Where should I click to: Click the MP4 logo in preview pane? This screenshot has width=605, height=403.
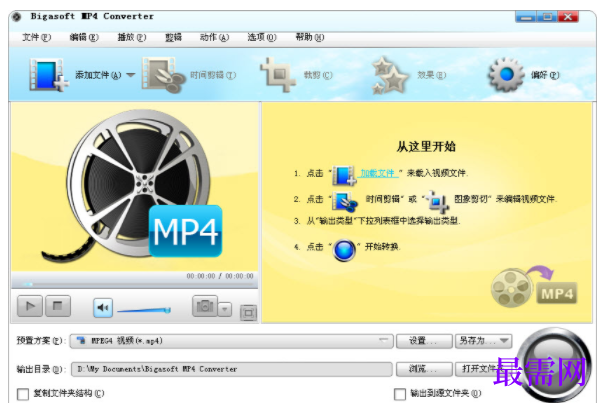186,231
